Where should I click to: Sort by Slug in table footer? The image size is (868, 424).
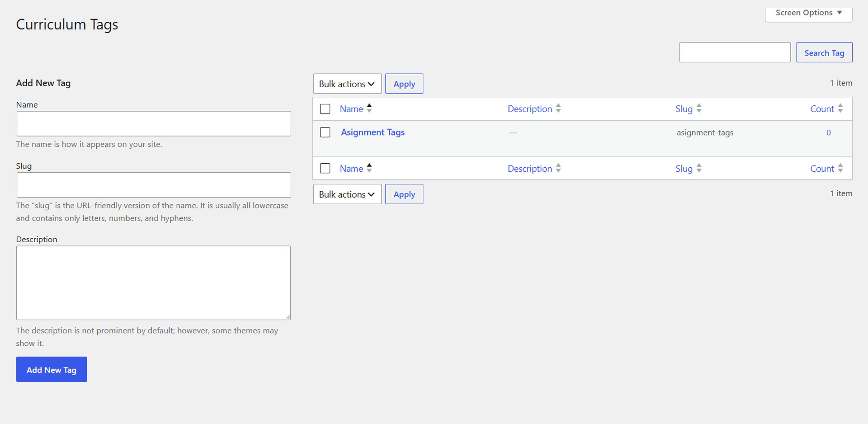pos(684,169)
